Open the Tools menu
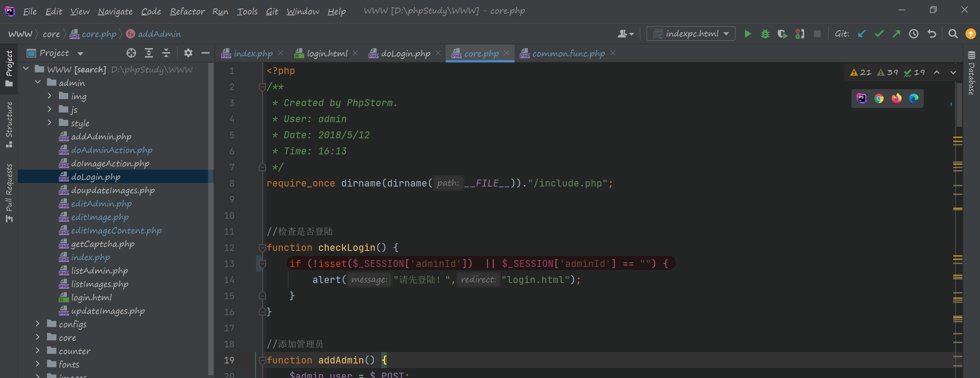Viewport: 980px width, 378px height. [x=247, y=11]
